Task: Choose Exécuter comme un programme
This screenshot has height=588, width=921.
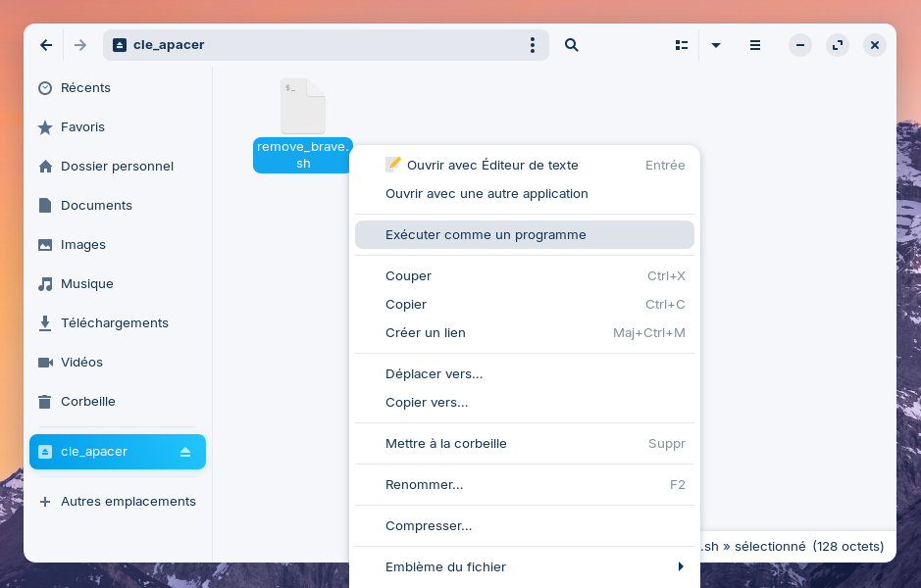Action: pyautogui.click(x=525, y=235)
